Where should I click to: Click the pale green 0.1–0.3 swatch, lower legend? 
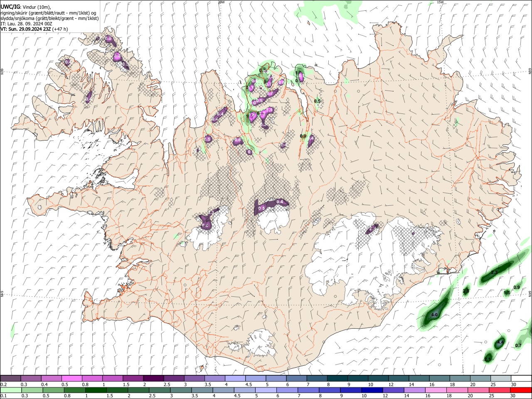point(11,390)
